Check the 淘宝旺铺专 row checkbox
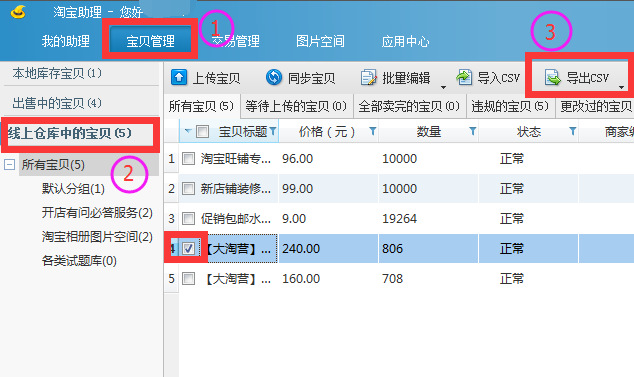 (188, 158)
